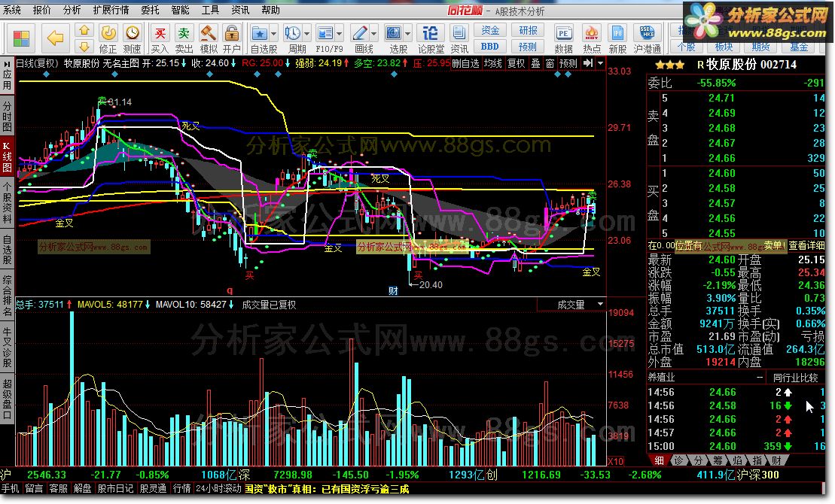Select the 筹 chip distribution tab
The image size is (835, 504).
(718, 460)
